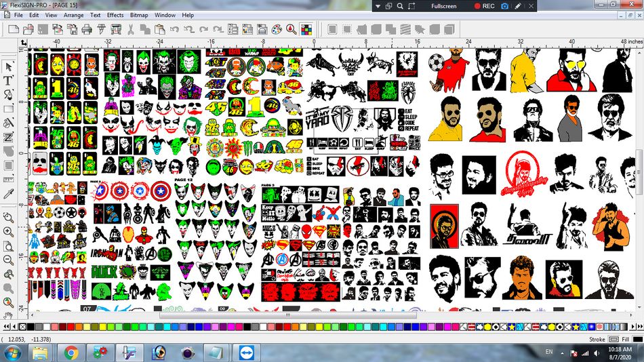Open the File menu

(x=18, y=15)
